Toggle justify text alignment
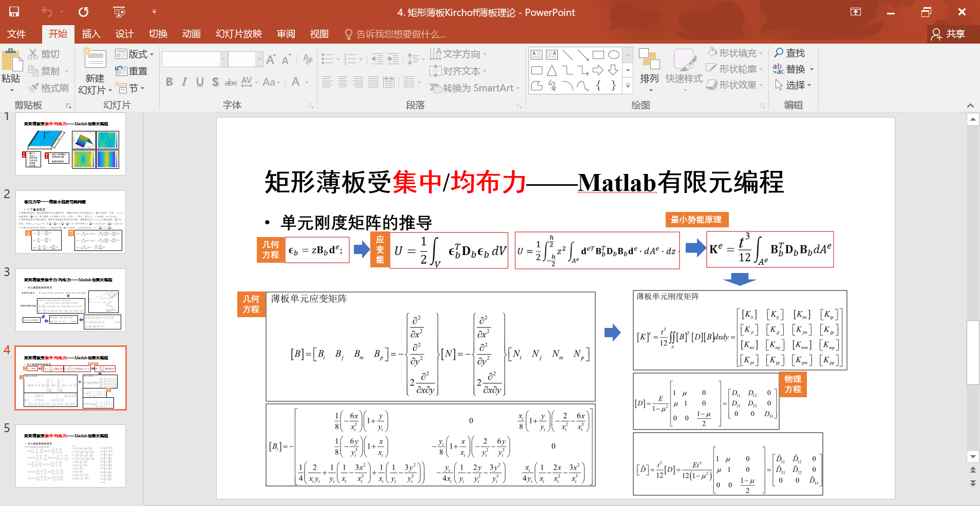The image size is (980, 506). click(x=373, y=82)
